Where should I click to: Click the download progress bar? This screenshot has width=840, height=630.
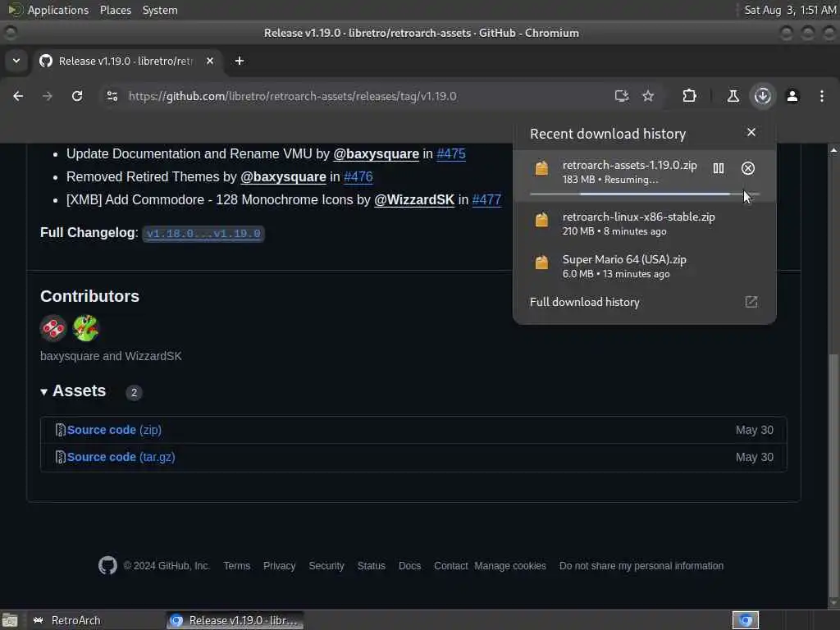pos(645,194)
